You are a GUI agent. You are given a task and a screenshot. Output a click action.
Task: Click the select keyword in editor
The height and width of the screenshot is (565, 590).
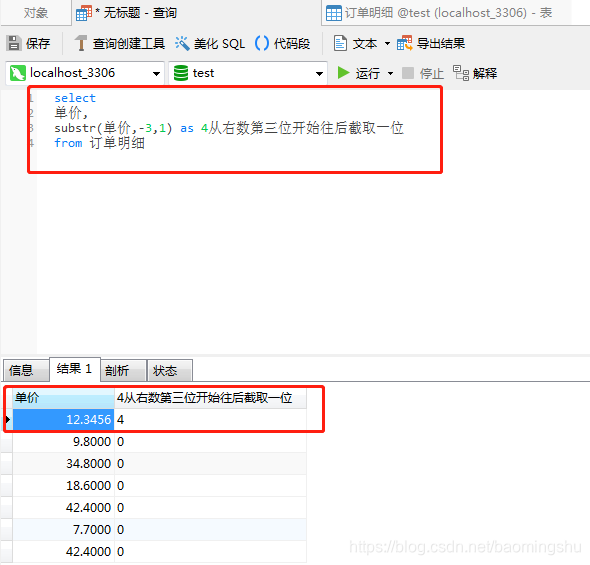click(75, 98)
